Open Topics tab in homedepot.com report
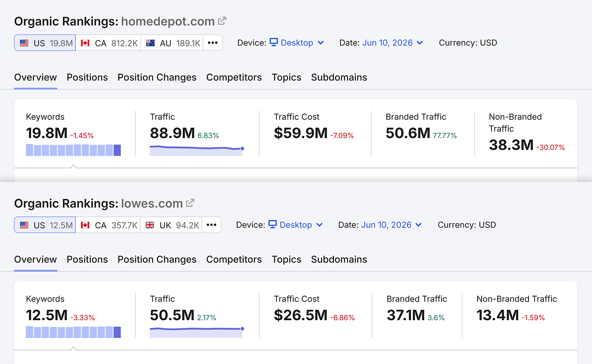This screenshot has height=364, width=592. coord(287,77)
